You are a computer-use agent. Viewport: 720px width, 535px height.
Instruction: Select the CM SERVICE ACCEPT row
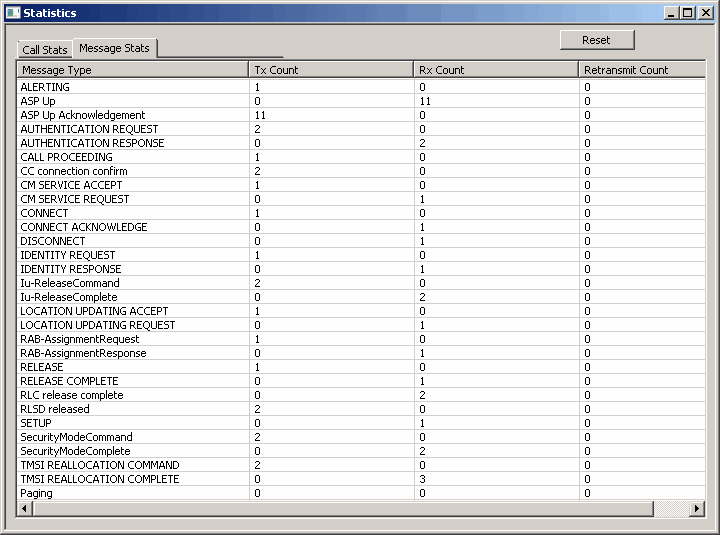click(x=71, y=185)
